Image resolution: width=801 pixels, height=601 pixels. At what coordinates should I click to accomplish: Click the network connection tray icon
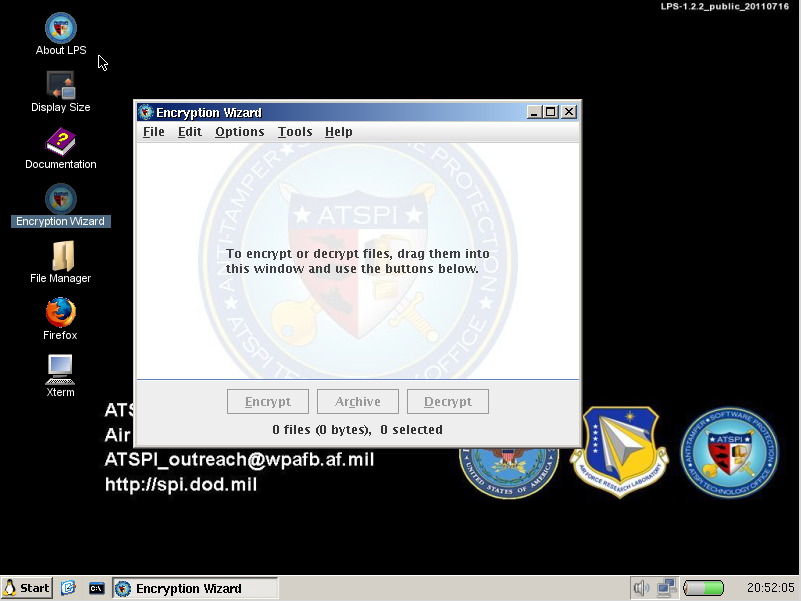pyautogui.click(x=666, y=588)
